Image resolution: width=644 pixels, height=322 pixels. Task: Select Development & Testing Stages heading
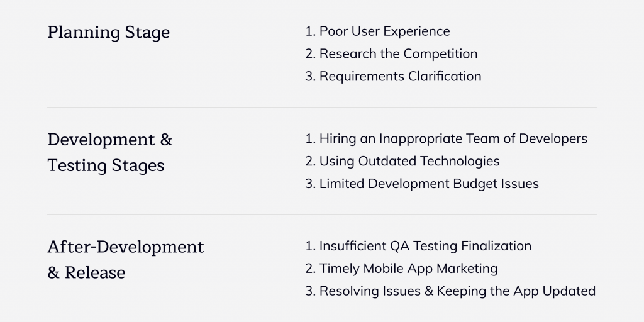coord(110,152)
